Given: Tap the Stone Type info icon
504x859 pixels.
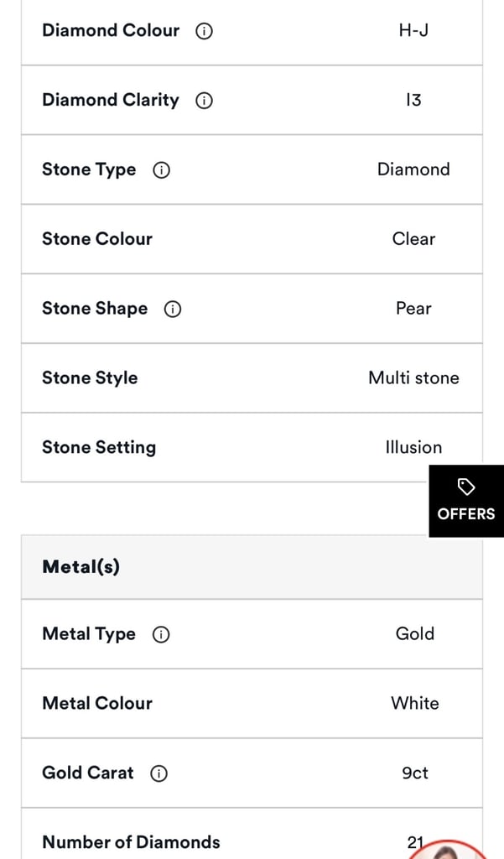Looking at the screenshot, I should coord(161,170).
